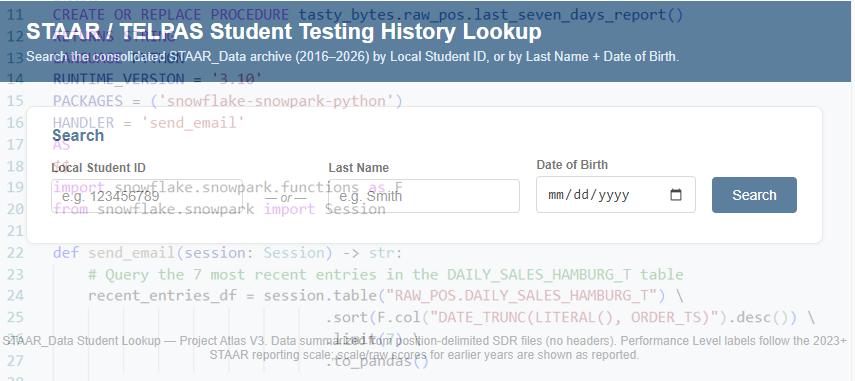This screenshot has width=855, height=381.
Task: Click code line "PACKAGES = ('snowflake-snowpark-python')"
Action: click(x=227, y=101)
